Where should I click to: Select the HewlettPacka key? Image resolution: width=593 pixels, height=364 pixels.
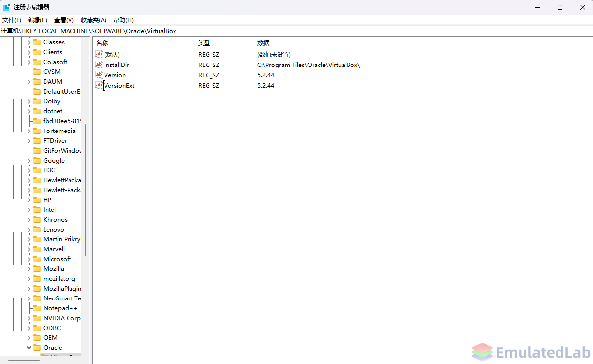pyautogui.click(x=62, y=180)
